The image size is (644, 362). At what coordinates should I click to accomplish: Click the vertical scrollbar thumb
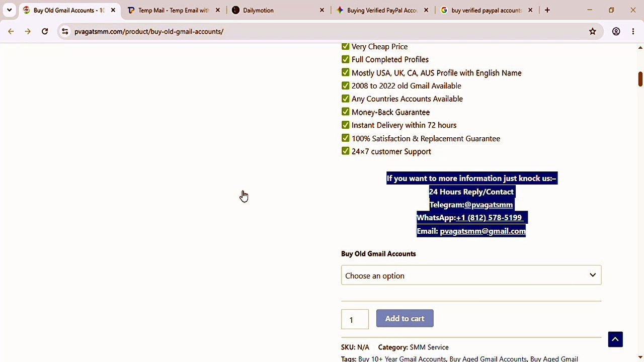tap(640, 79)
